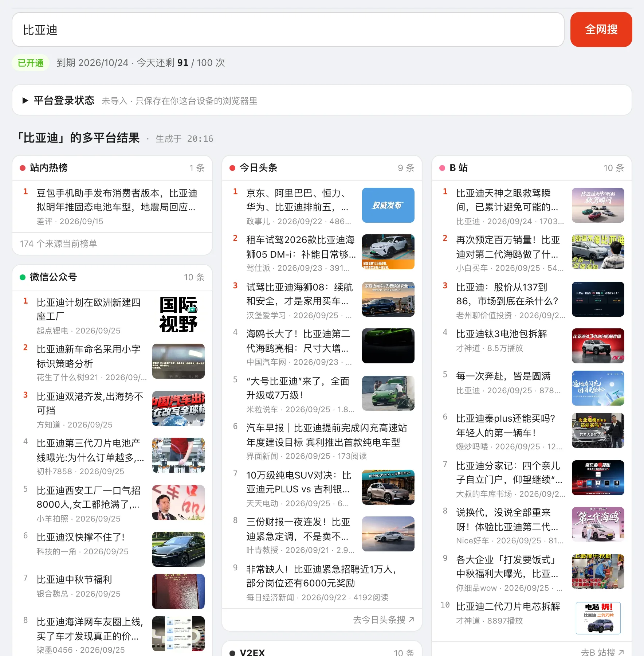Open video 各大企业「打发要饭式」中秋福利大曝光

point(507,567)
